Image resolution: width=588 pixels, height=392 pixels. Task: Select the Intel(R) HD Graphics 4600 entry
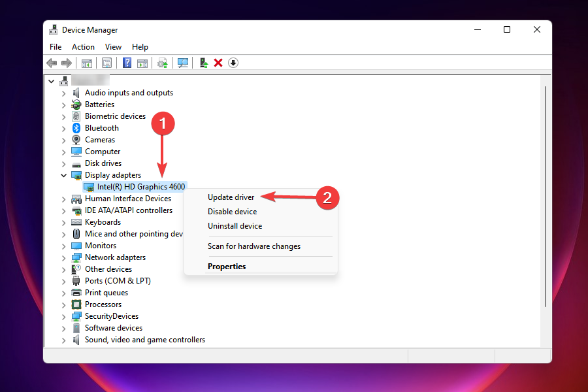point(141,187)
